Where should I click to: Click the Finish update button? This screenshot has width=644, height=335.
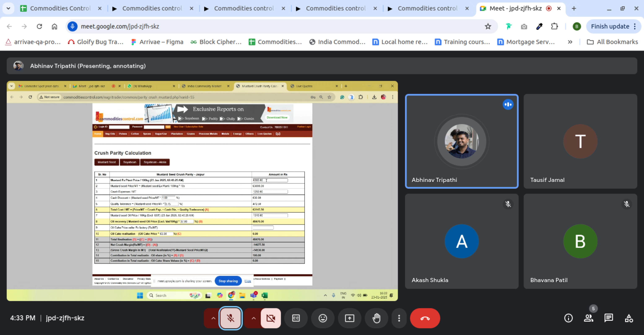[x=610, y=26]
